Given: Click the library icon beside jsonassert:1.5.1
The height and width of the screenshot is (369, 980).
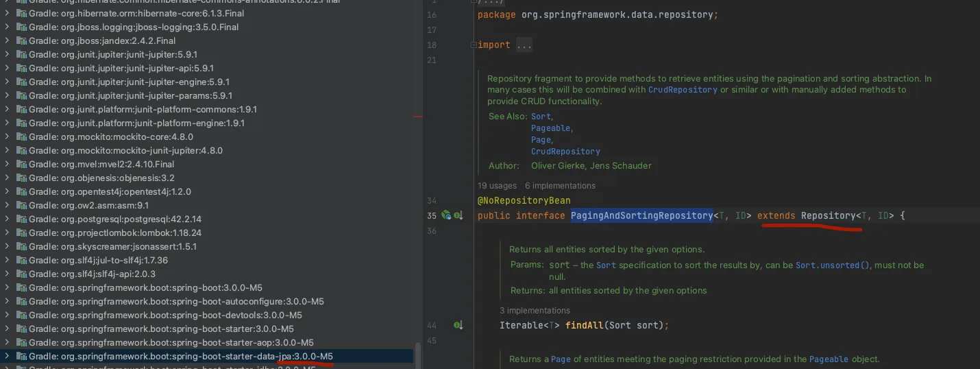Looking at the screenshot, I should coord(21,246).
